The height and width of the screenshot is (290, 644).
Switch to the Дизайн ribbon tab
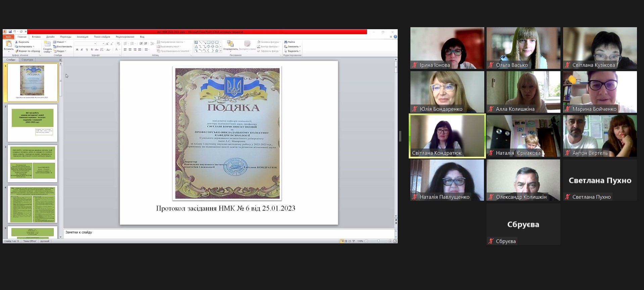50,37
